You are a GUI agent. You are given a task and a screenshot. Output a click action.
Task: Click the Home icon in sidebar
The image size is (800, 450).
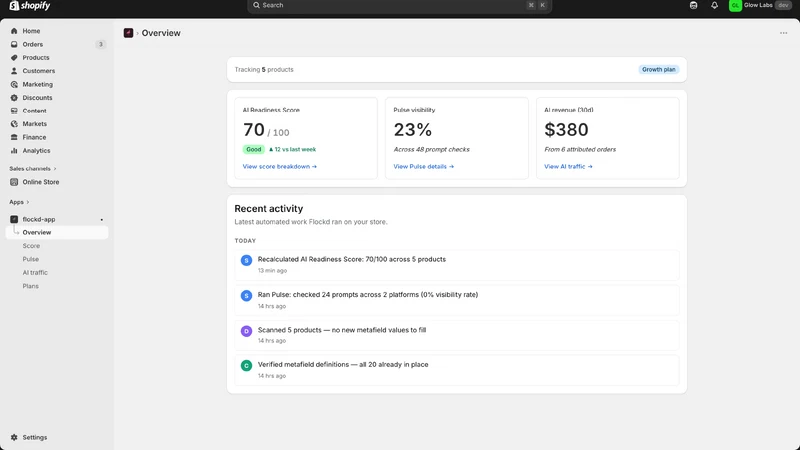(x=14, y=31)
